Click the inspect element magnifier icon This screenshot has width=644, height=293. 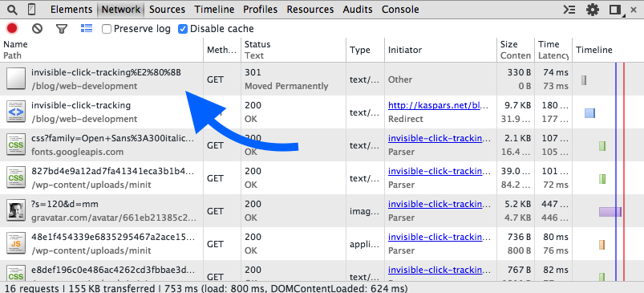(x=12, y=9)
